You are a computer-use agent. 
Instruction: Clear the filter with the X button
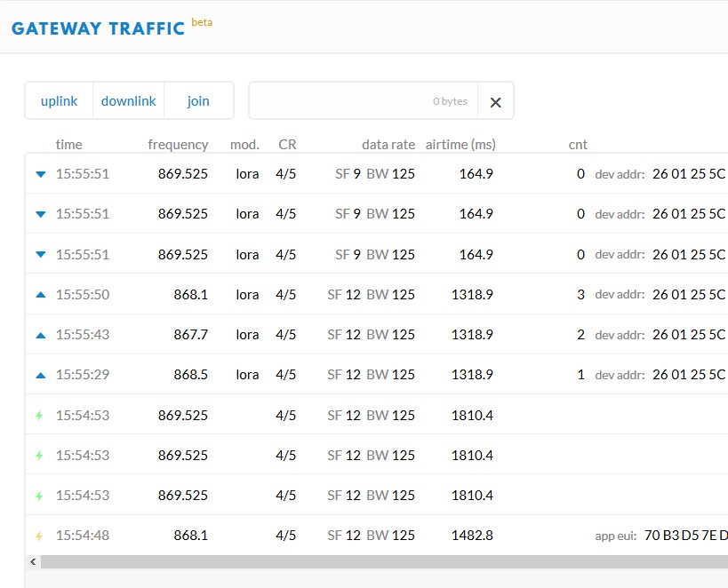(495, 102)
